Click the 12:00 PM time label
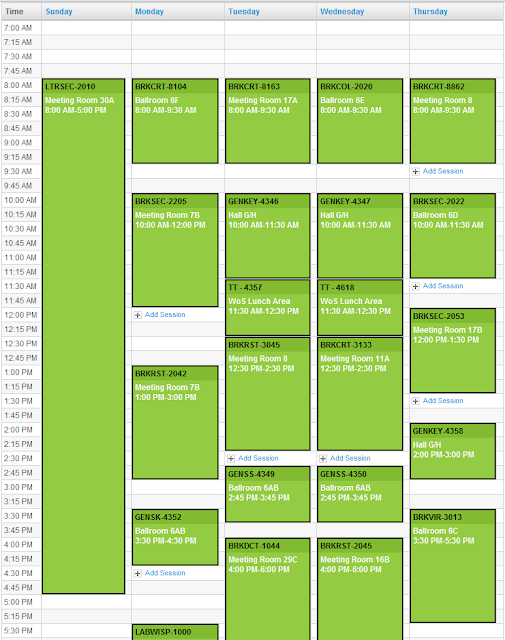This screenshot has width=505, height=640. pos(20,315)
